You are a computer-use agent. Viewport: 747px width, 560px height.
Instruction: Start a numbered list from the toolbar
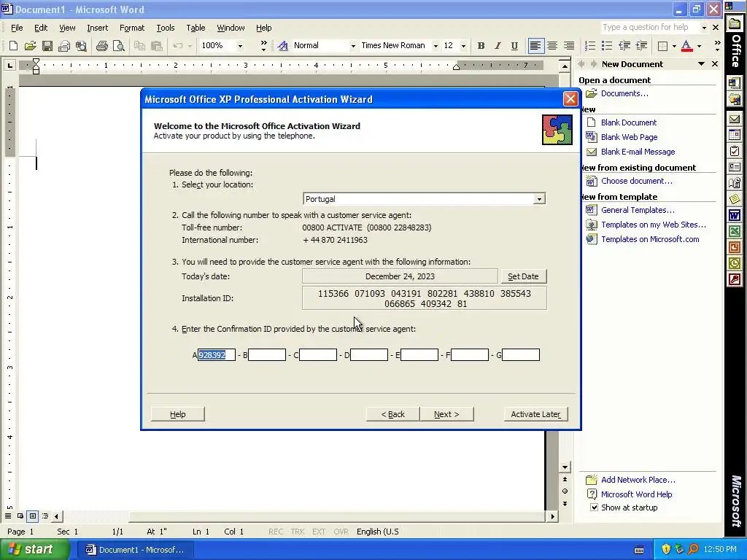(x=589, y=46)
